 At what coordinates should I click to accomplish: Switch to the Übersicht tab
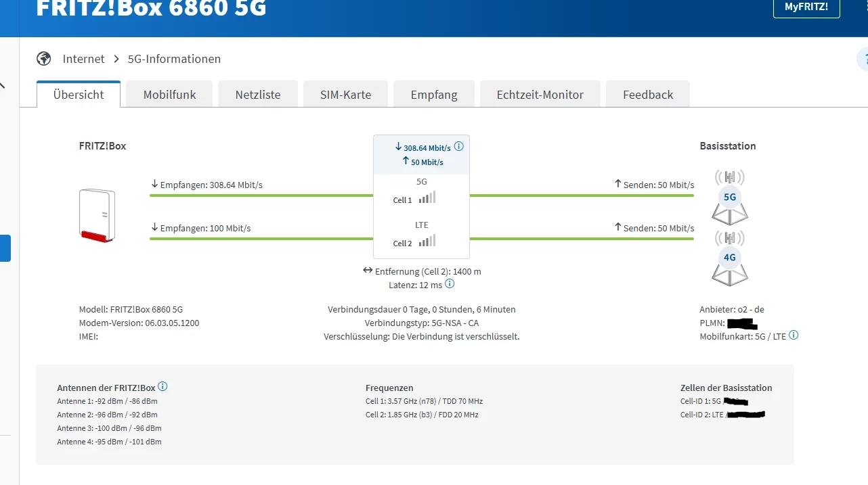tap(79, 95)
